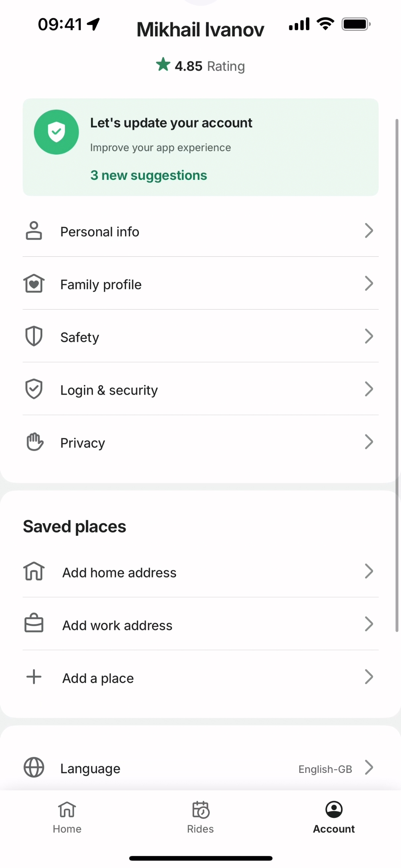Open the Add home address option
This screenshot has height=868, width=401.
119,573
